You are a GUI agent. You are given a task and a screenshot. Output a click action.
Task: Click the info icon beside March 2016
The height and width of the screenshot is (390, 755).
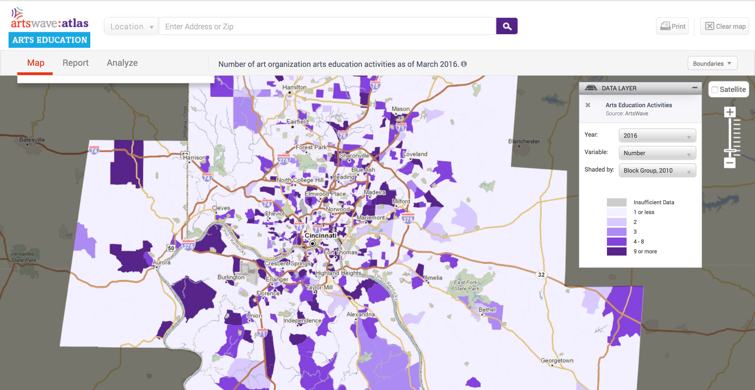(464, 64)
